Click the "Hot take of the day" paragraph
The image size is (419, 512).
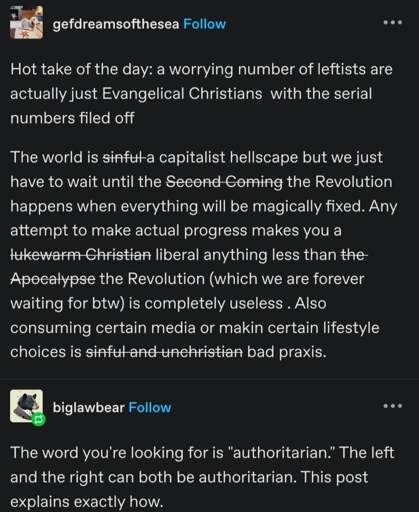tap(201, 94)
